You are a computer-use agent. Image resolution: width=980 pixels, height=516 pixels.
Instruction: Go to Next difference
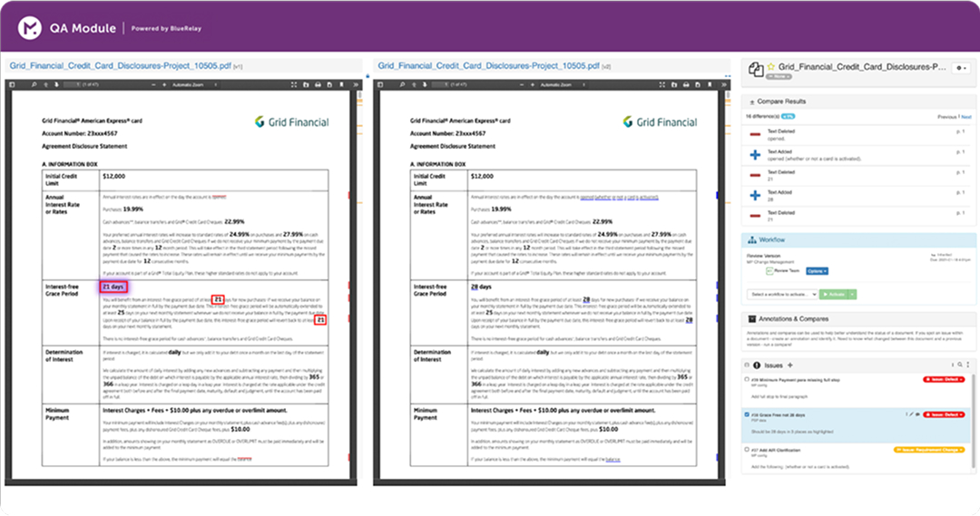point(966,117)
